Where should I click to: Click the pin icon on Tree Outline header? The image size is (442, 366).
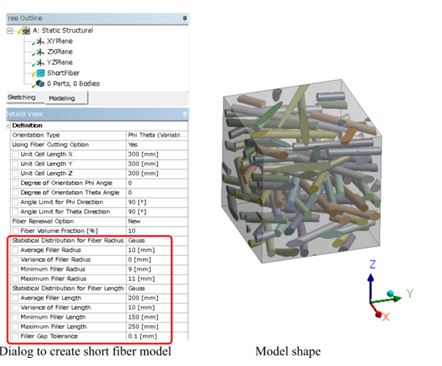point(185,18)
